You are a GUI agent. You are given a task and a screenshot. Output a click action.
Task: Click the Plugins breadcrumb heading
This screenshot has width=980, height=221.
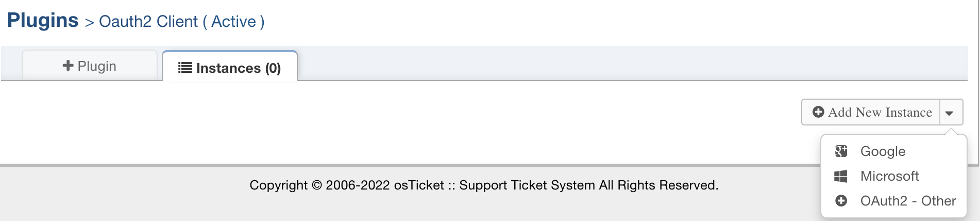43,21
